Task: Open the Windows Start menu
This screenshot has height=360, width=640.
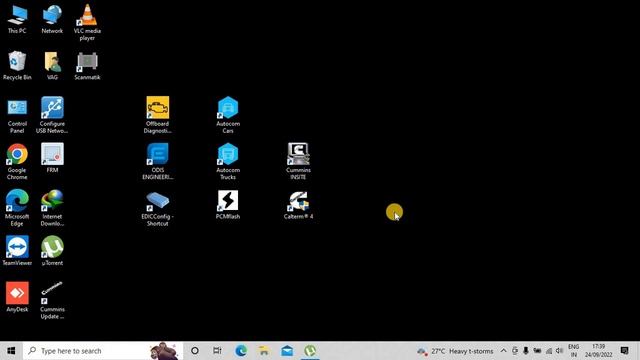Action: [11, 351]
